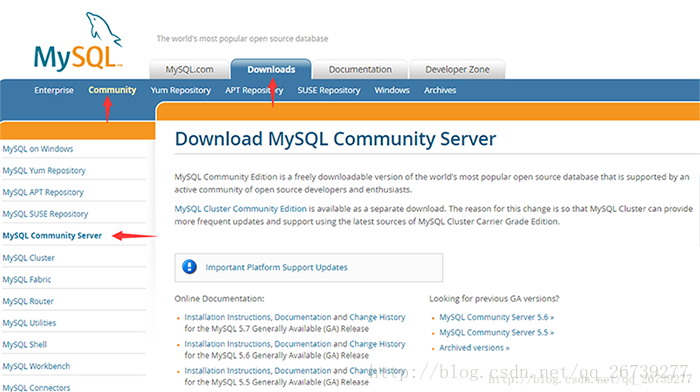Open MySQL Utilities sidebar link
The image size is (700, 392).
pyautogui.click(x=29, y=323)
